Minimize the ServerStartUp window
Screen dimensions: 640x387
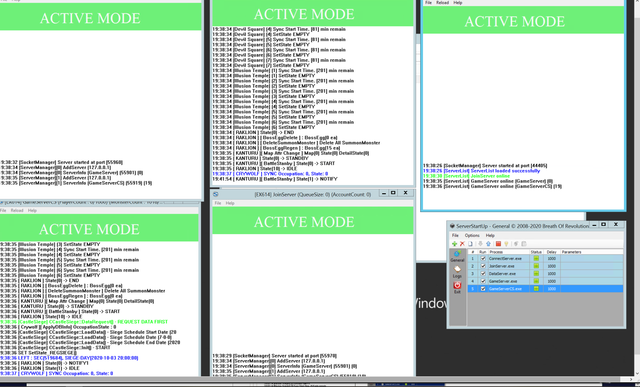coord(594,225)
